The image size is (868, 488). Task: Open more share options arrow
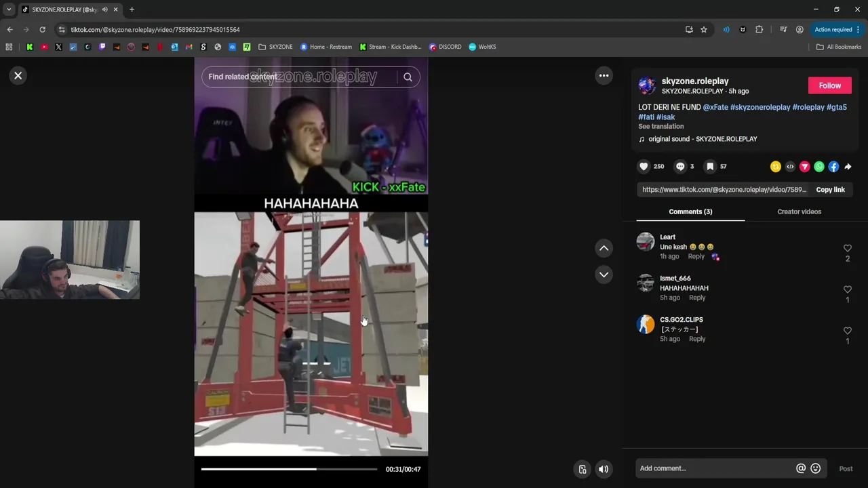[x=848, y=167]
